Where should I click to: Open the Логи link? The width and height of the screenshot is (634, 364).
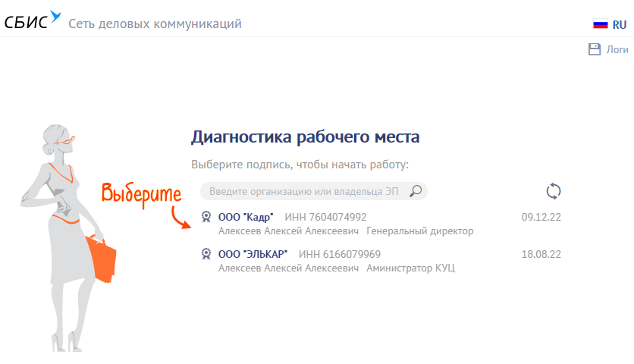click(617, 49)
